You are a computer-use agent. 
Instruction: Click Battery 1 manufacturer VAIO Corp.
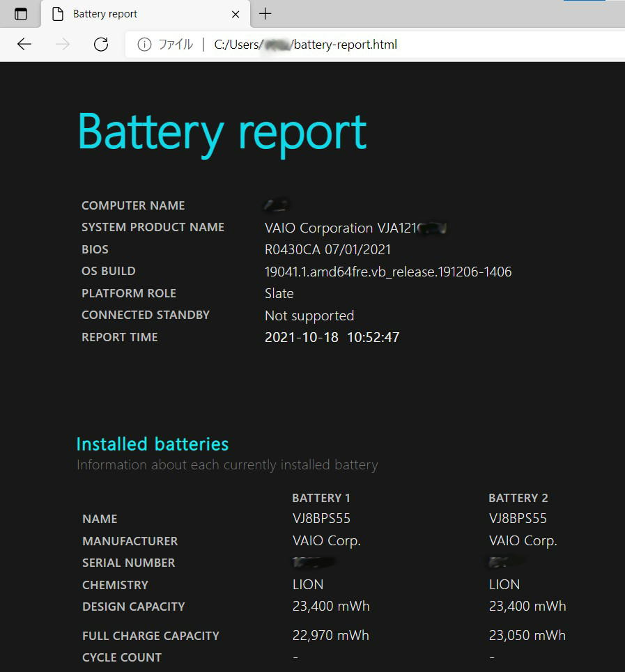327,541
